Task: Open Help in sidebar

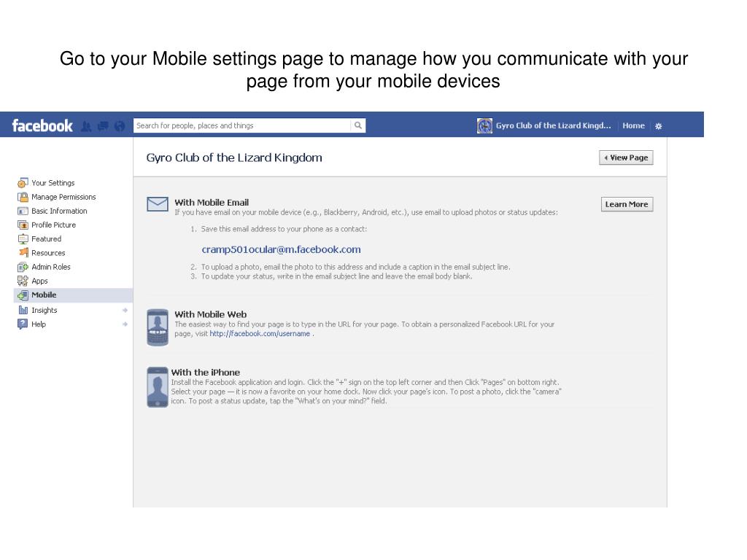Action: coord(39,324)
